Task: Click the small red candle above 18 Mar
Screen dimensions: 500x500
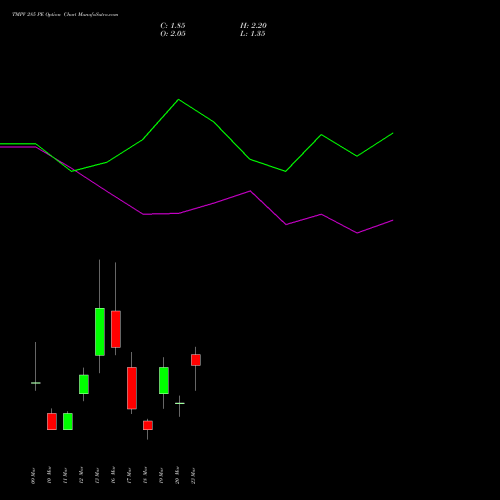Action: click(x=148, y=425)
